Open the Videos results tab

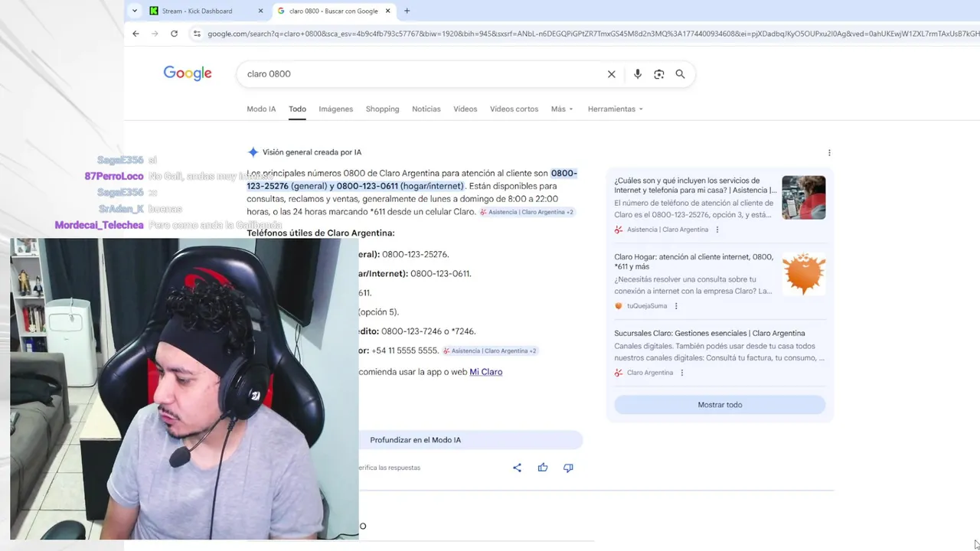click(465, 109)
